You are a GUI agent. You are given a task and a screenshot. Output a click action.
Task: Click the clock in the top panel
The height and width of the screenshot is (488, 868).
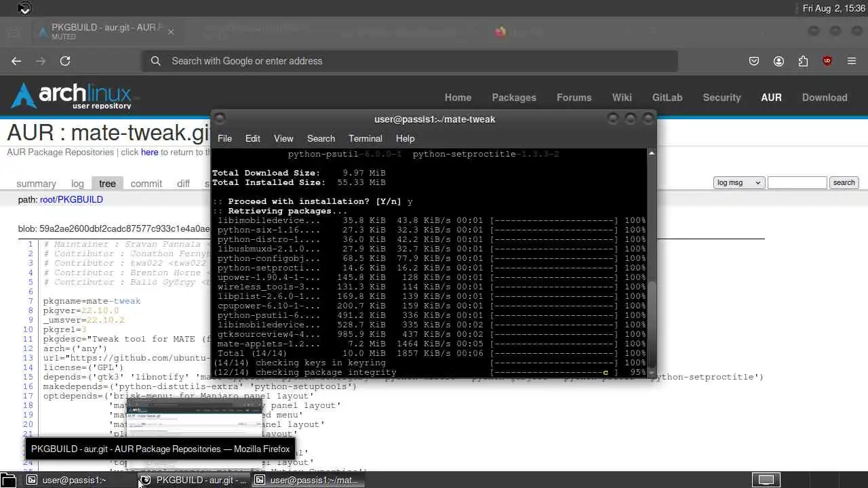(x=833, y=8)
